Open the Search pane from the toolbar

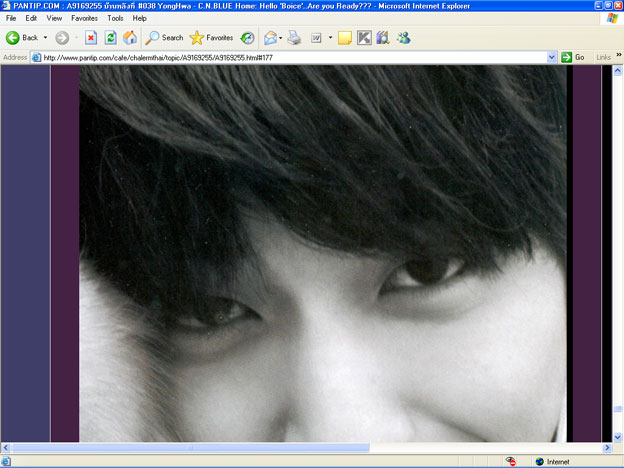click(164, 38)
